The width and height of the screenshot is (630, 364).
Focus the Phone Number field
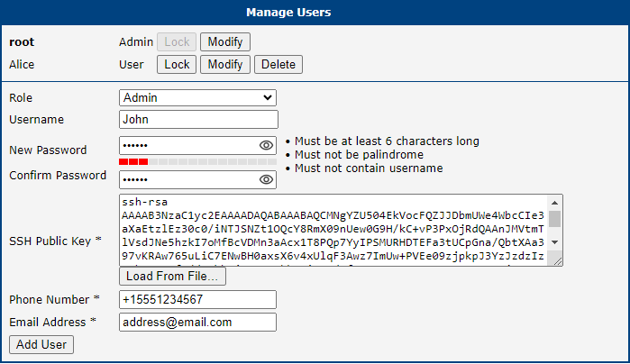pyautogui.click(x=197, y=300)
